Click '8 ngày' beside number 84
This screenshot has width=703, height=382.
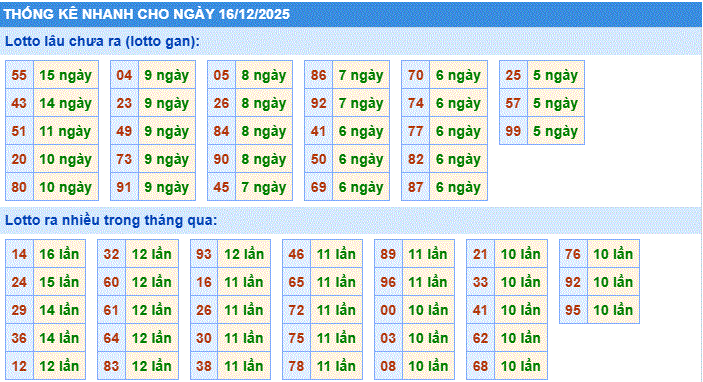click(264, 131)
